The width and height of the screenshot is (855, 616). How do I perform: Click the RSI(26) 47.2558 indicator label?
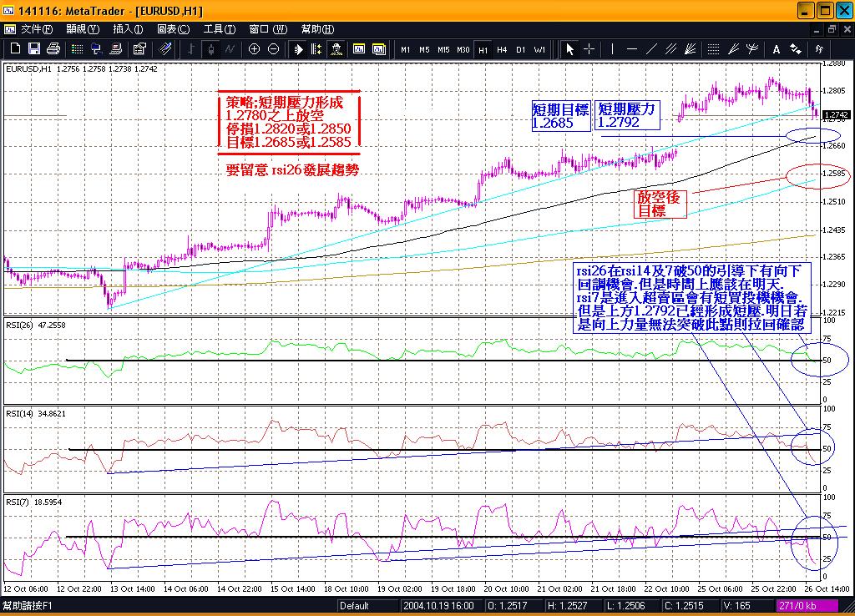coord(35,325)
